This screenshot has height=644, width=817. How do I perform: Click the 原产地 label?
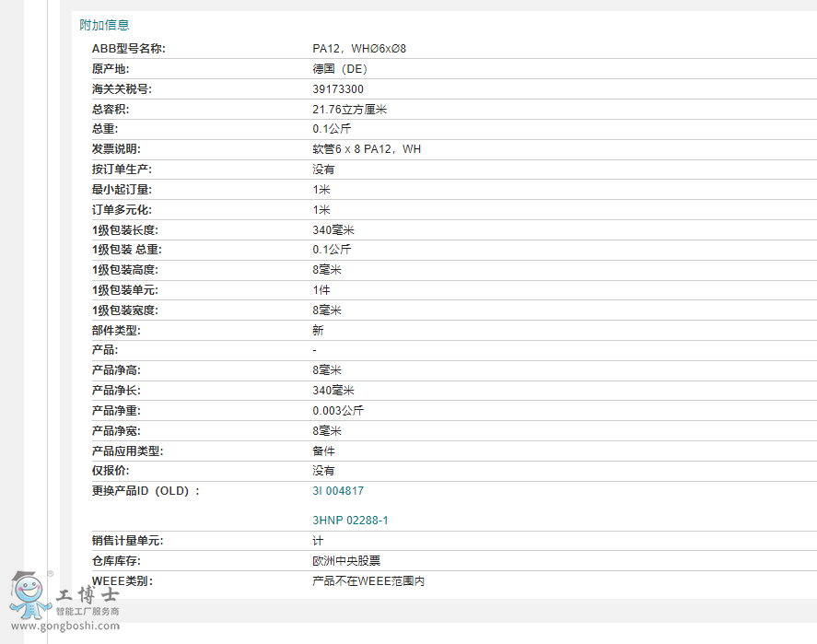pyautogui.click(x=111, y=69)
